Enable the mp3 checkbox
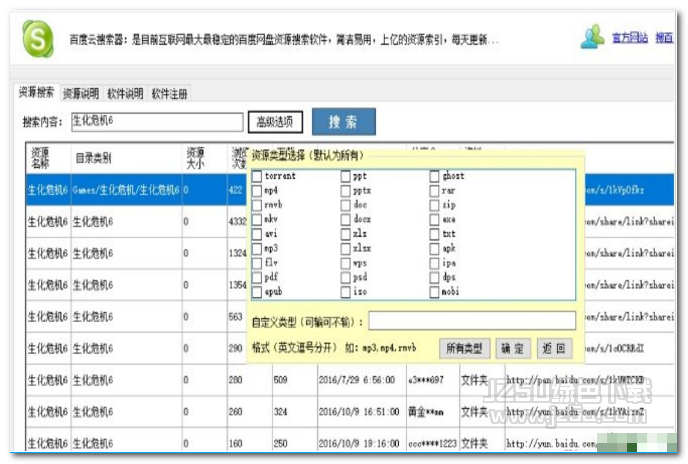This screenshot has height=464, width=688. (257, 248)
